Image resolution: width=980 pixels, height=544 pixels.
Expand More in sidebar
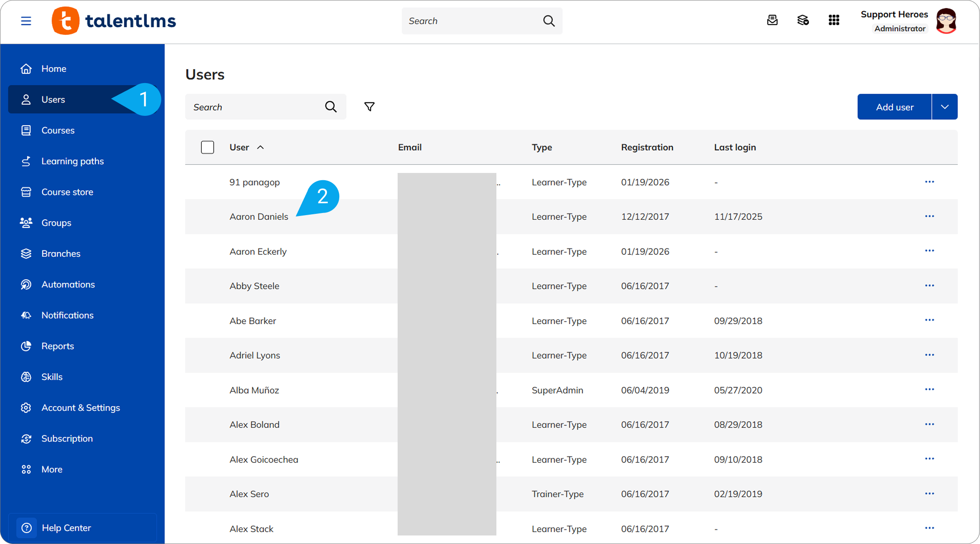(x=83, y=469)
